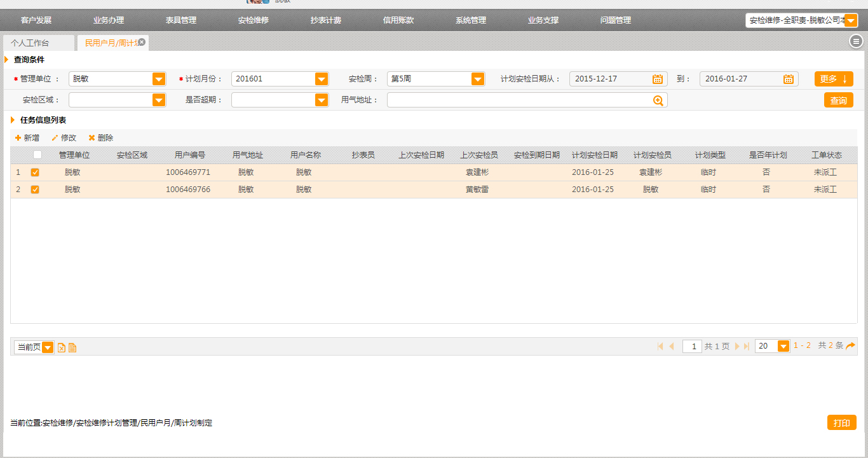The width and height of the screenshot is (868, 458).
Task: Click the document export icon in the footer
Action: tap(72, 347)
